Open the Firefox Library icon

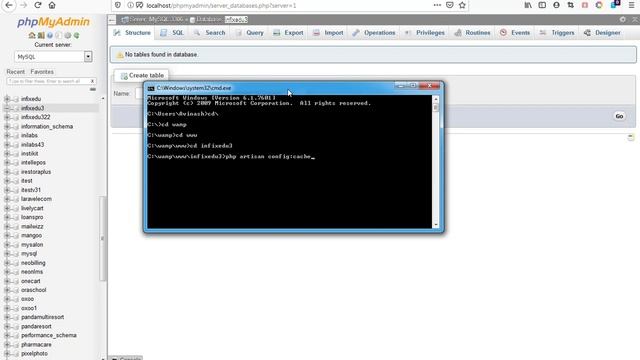528,5
